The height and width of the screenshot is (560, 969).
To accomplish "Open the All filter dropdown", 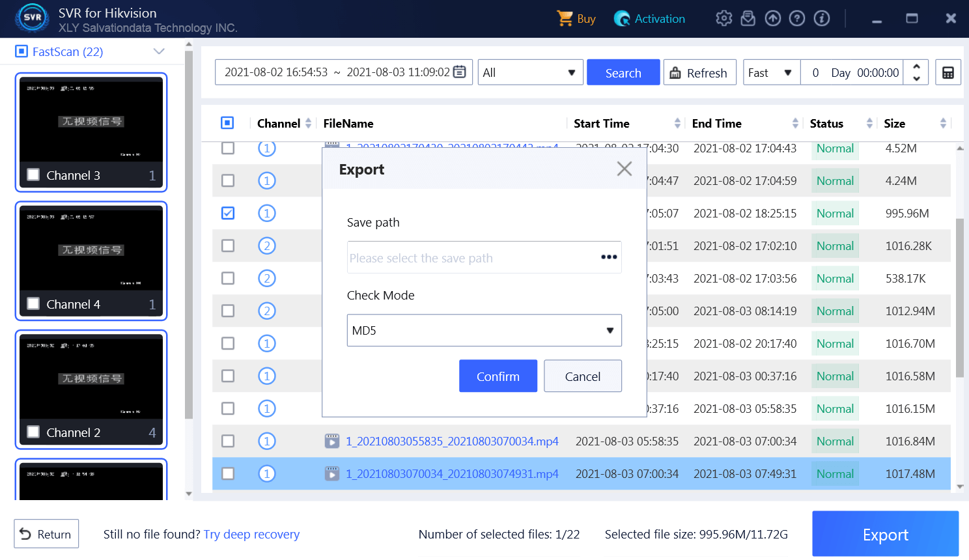I will pos(530,73).
